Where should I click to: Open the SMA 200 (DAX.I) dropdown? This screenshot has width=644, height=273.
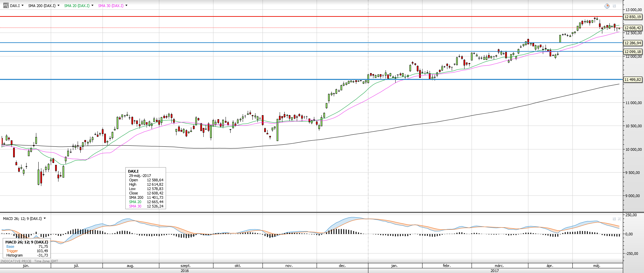[58, 5]
